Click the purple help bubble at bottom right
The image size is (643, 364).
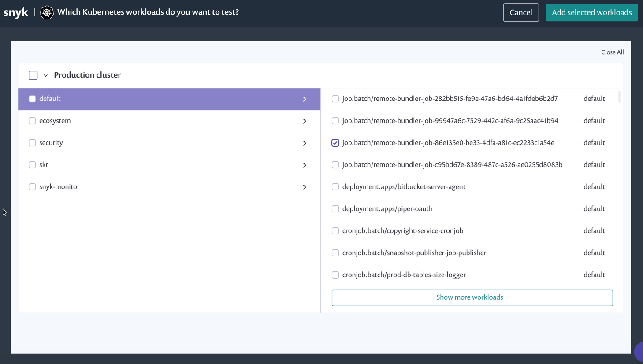(x=639, y=352)
